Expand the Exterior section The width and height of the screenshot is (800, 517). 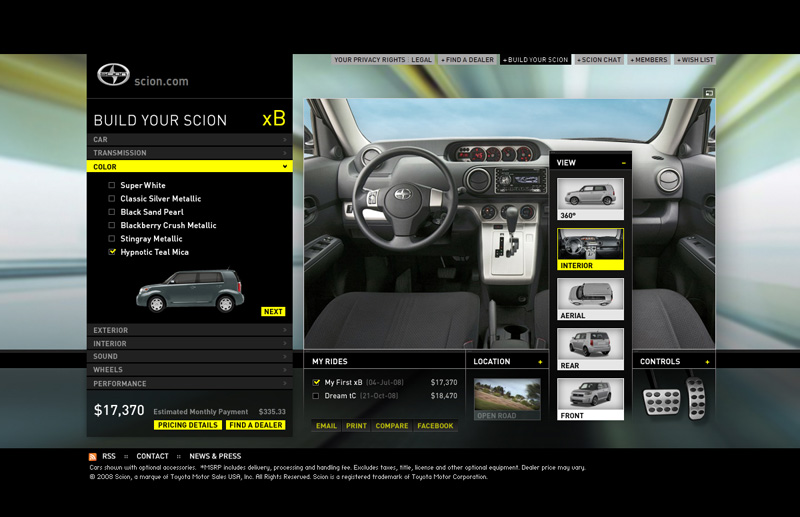click(190, 330)
